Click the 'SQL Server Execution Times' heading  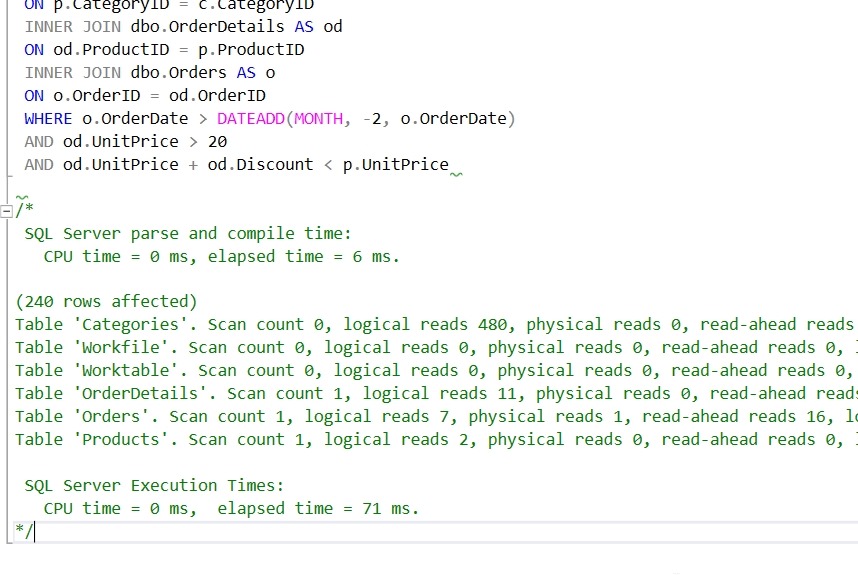pyautogui.click(x=154, y=485)
